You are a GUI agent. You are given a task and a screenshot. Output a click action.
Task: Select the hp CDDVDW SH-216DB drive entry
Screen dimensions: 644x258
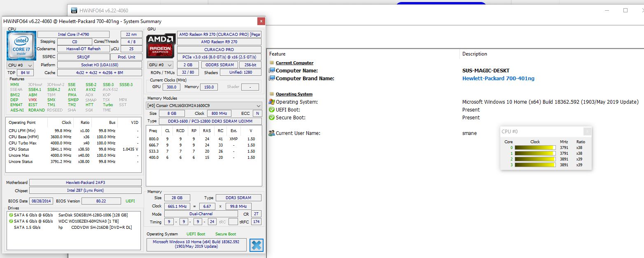coord(74,227)
